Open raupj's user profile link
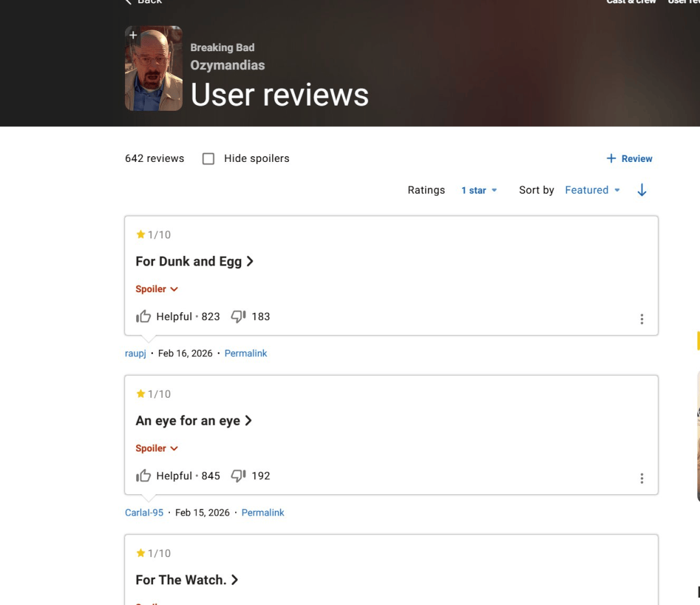 click(135, 354)
